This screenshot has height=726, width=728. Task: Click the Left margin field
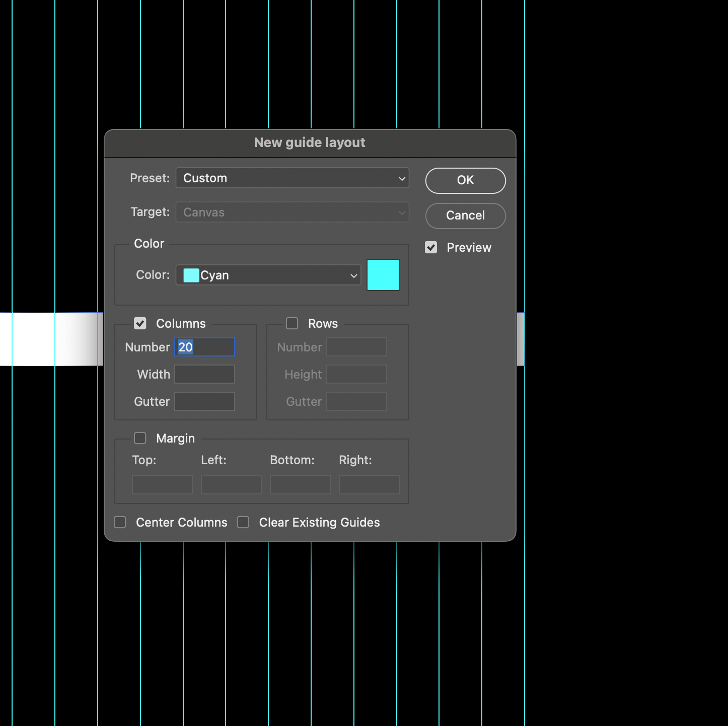230,484
